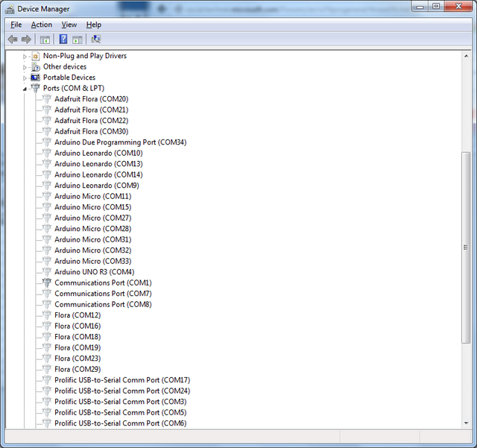Click the Forward arrow toolbar icon
The width and height of the screenshot is (477, 448).
click(x=27, y=40)
